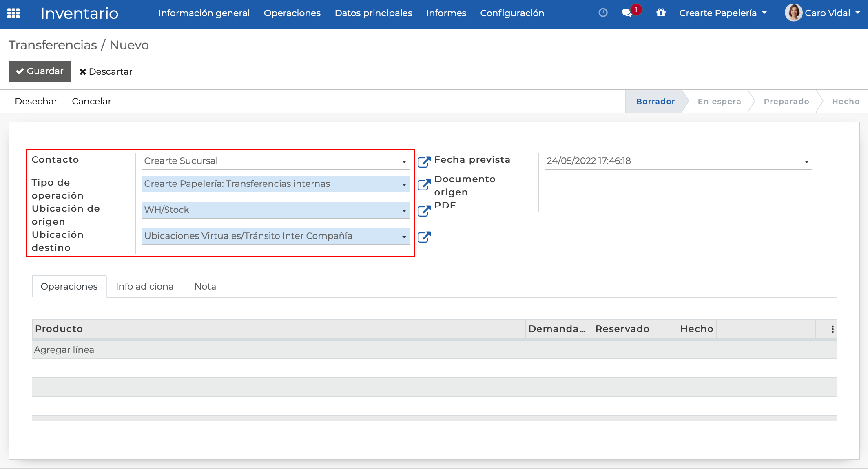Click external link icon next to WH/Stock
The image size is (868, 469).
[424, 211]
